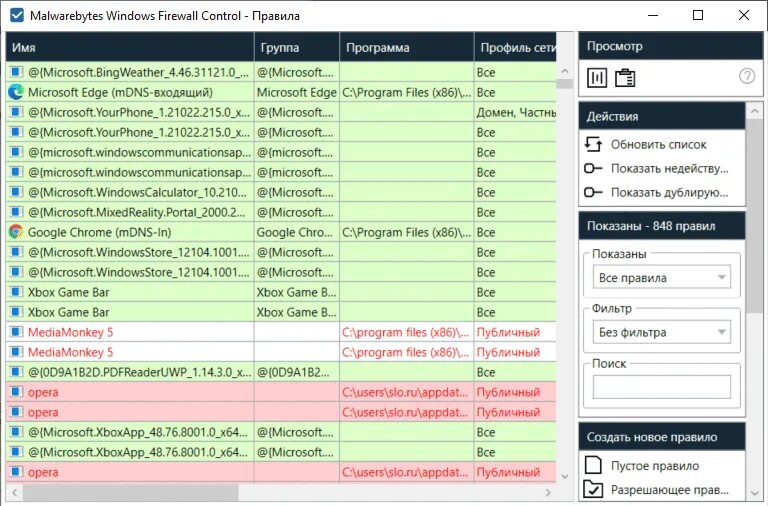
Task: Click the empty page icon for Пустое правило
Action: click(593, 465)
